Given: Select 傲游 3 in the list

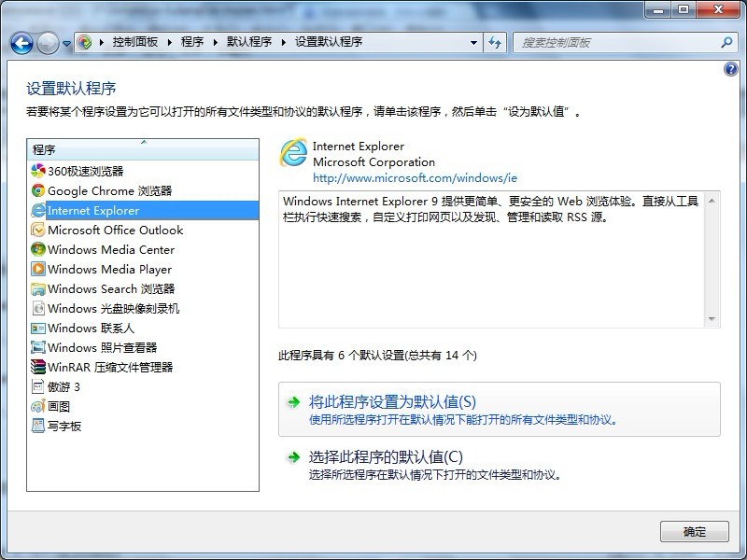Looking at the screenshot, I should click(x=63, y=386).
